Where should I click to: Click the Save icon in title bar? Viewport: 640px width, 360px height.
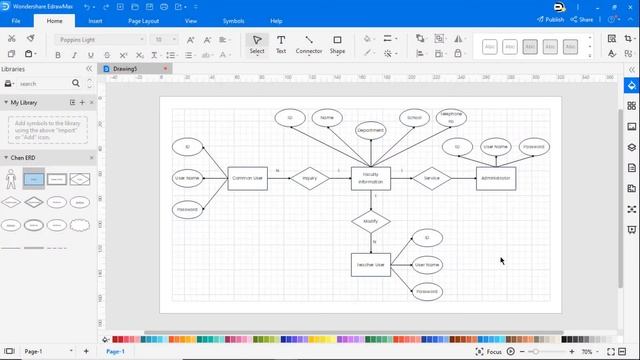coord(149,7)
